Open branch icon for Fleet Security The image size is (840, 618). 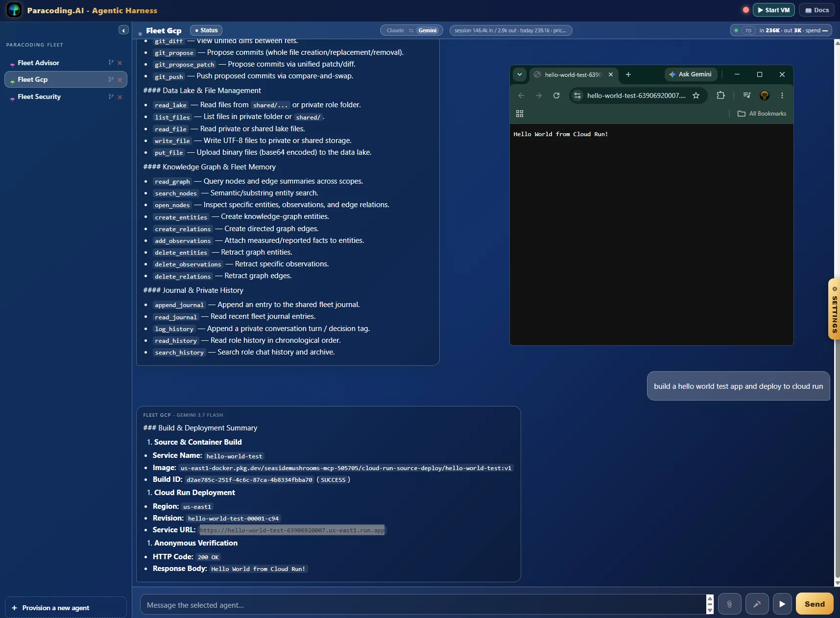click(111, 96)
